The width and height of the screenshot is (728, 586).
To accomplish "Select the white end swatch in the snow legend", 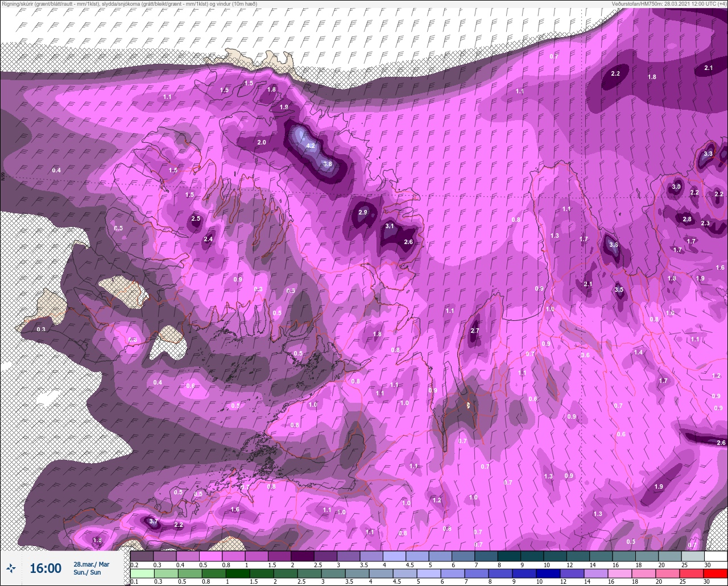I will pyautogui.click(x=716, y=556).
